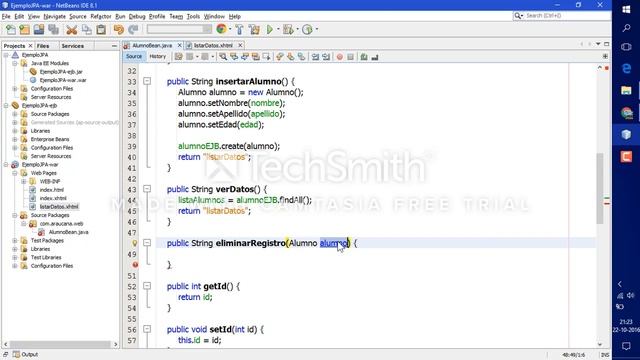Collapse the setId method fold
Image resolution: width=640 pixels, height=360 pixels.
point(147,329)
